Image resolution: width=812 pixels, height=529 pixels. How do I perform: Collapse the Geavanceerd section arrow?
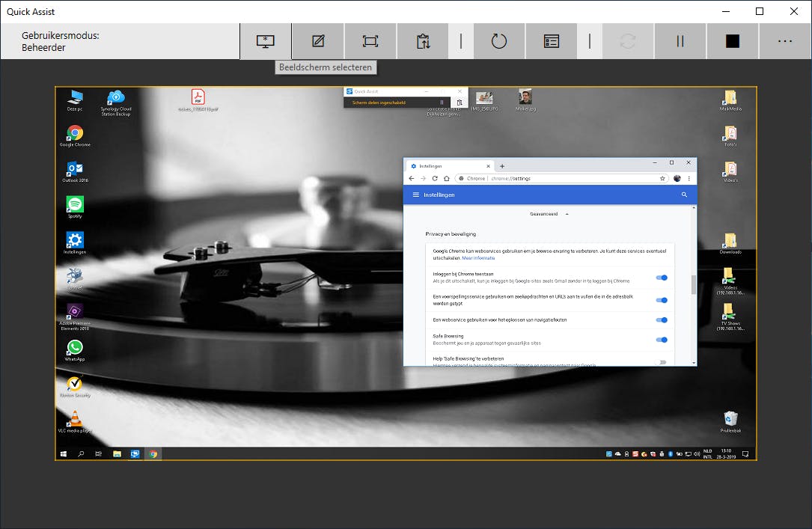tap(567, 214)
